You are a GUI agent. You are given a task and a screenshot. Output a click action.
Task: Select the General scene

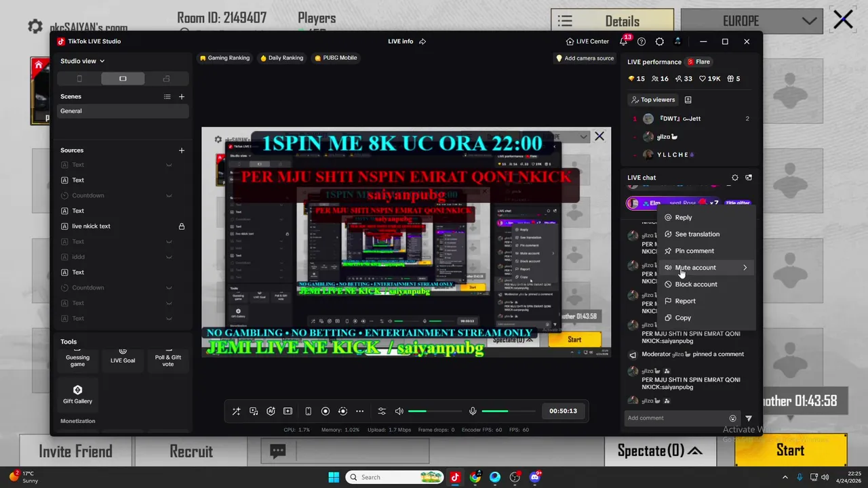coord(123,111)
